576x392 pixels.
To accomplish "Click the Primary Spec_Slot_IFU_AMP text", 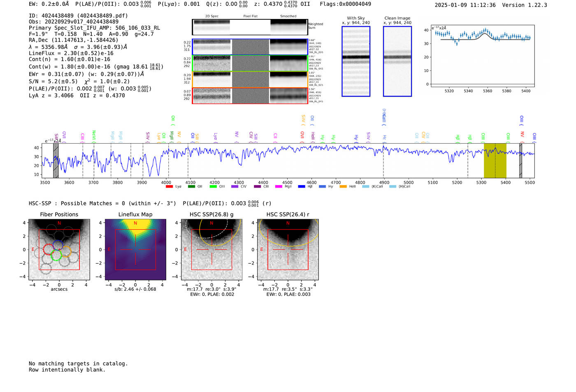I will click(94, 28).
